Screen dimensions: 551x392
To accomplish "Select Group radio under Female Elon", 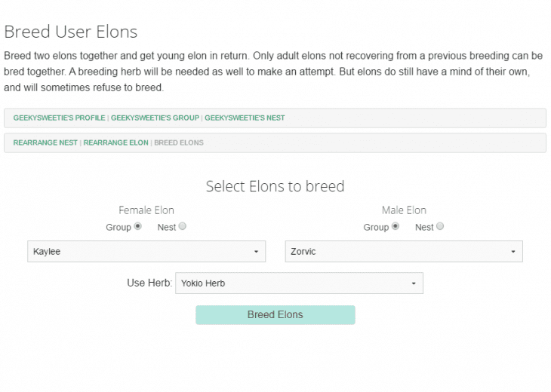I will (137, 226).
